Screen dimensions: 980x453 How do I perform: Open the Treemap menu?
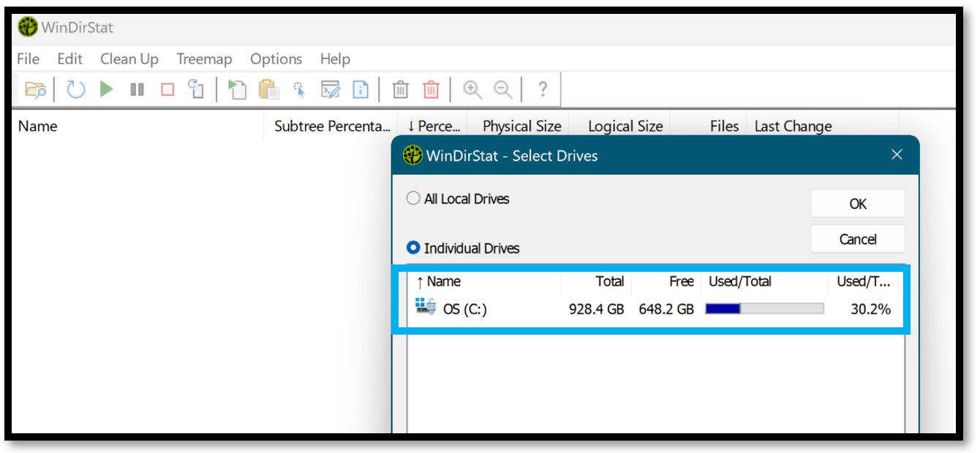[204, 59]
